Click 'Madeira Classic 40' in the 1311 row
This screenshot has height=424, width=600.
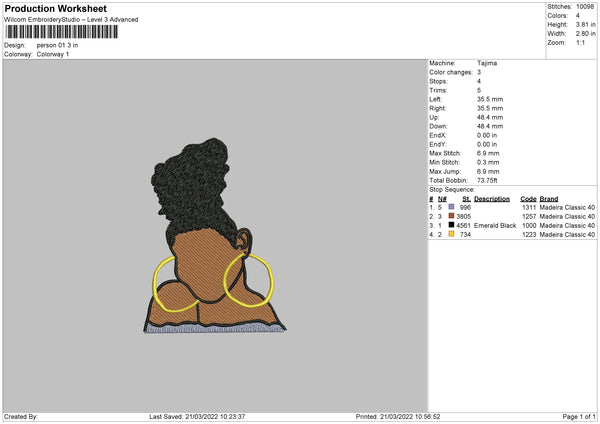click(x=567, y=207)
